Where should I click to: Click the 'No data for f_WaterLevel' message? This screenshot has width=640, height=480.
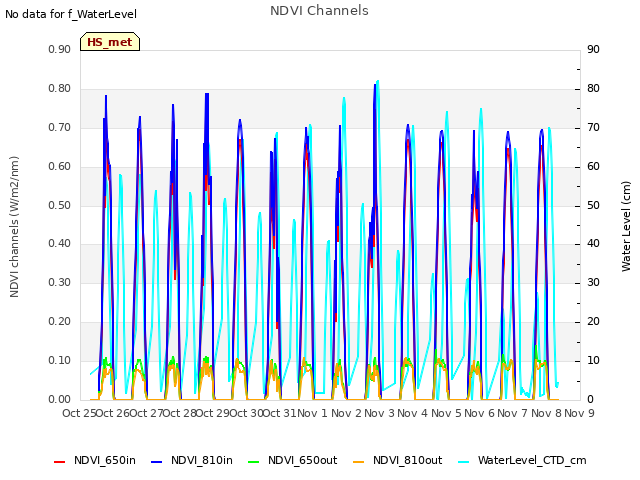pyautogui.click(x=71, y=14)
